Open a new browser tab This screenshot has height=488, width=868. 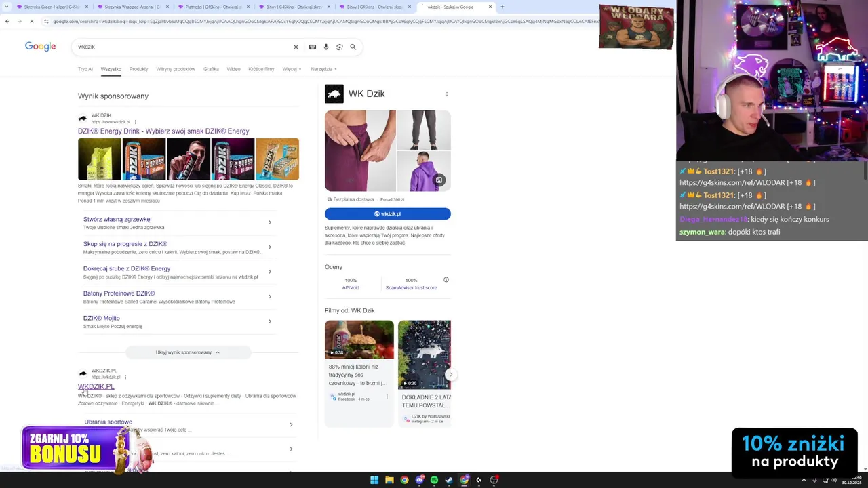502,7
